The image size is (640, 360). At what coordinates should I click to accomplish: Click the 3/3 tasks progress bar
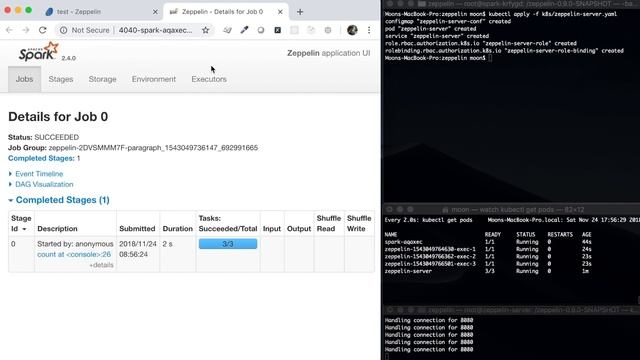(228, 244)
